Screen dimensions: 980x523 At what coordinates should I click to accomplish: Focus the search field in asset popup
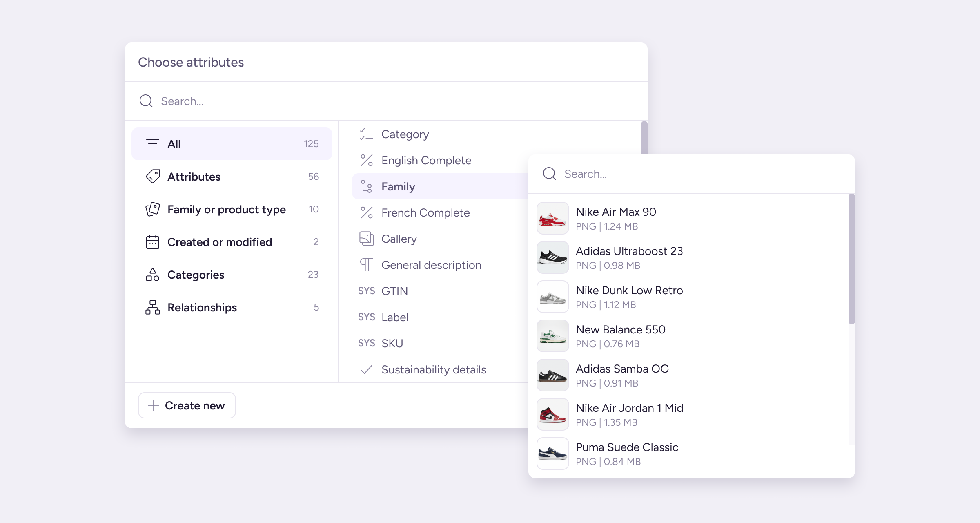coord(692,174)
